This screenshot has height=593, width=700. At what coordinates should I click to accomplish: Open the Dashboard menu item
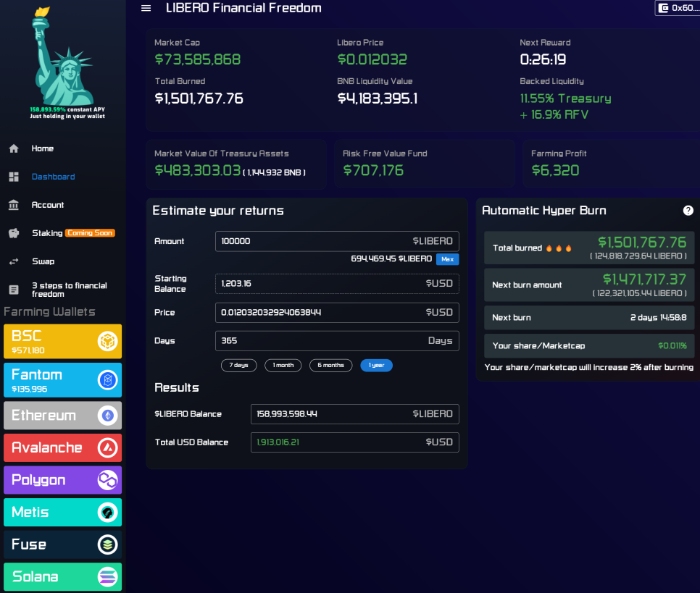(x=53, y=177)
